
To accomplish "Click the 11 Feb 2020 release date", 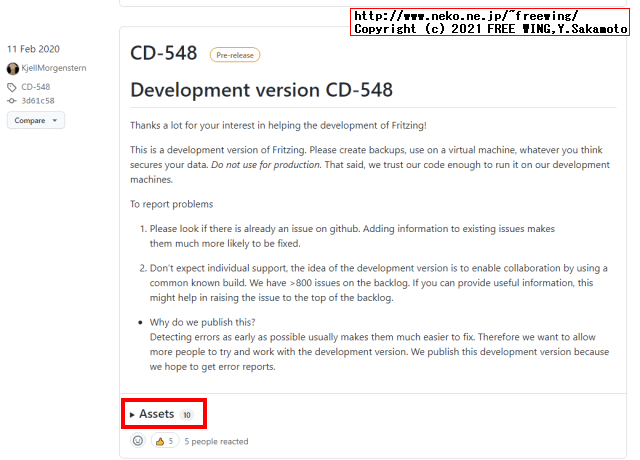I will point(32,49).
